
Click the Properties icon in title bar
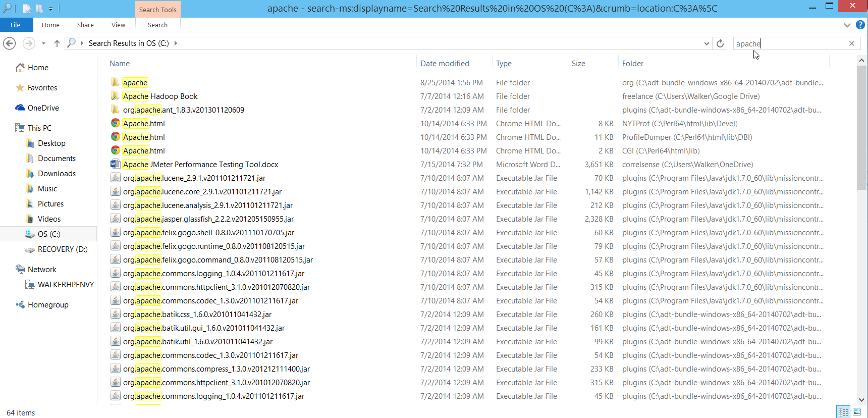[27, 9]
